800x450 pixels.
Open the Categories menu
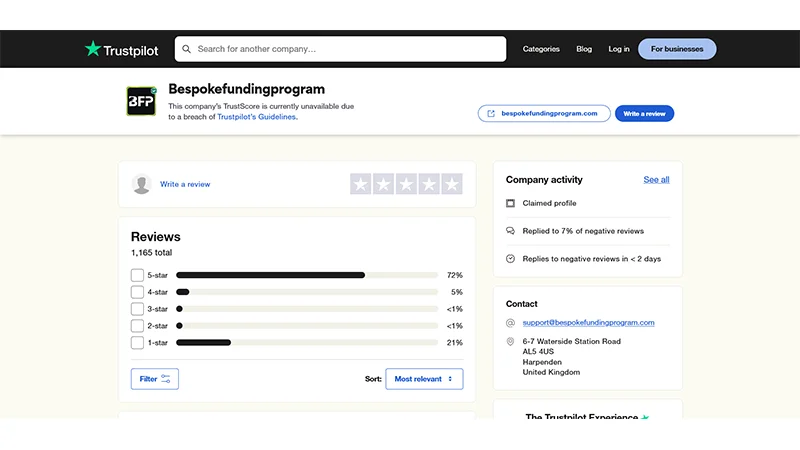[x=541, y=49]
